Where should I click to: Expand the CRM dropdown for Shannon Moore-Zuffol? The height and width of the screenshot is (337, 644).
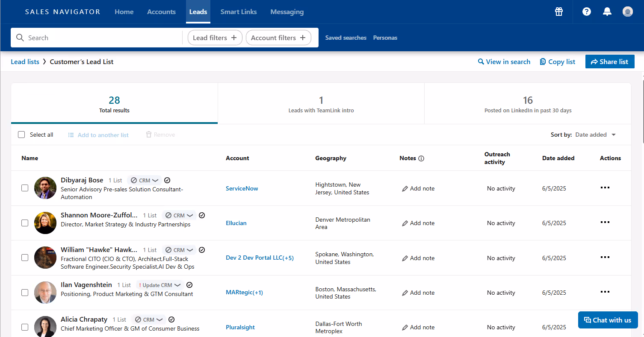point(179,215)
